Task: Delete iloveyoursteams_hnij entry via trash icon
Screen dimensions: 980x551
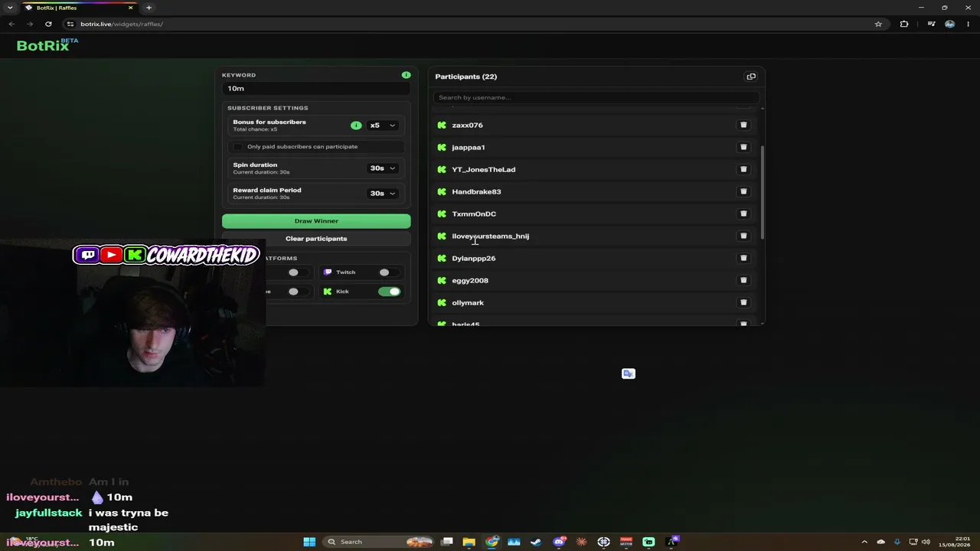Action: point(743,236)
